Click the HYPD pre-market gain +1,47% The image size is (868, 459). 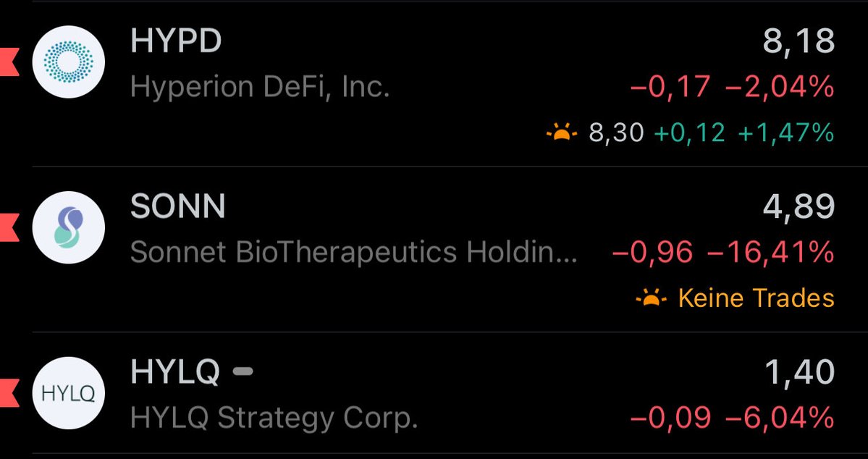point(785,133)
